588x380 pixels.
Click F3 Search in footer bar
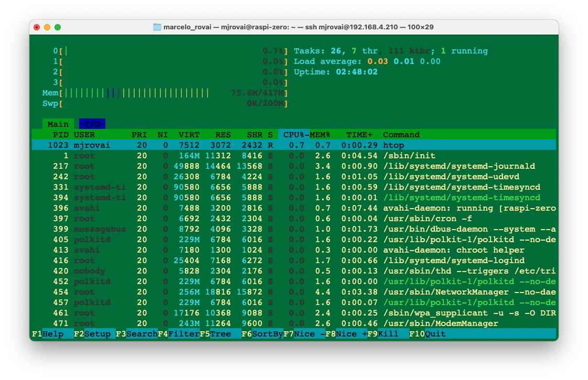(x=136, y=334)
